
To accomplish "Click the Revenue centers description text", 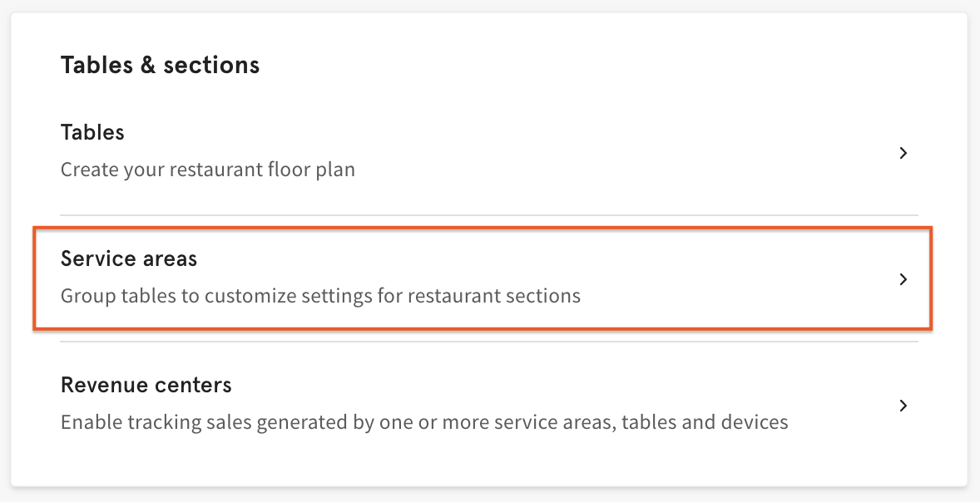I will (423, 421).
